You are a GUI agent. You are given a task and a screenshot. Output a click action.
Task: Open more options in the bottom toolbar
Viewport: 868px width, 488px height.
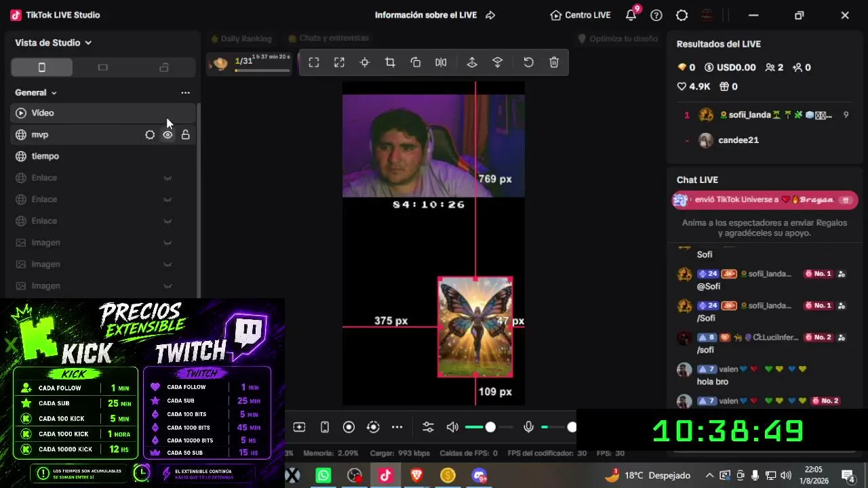pyautogui.click(x=397, y=427)
